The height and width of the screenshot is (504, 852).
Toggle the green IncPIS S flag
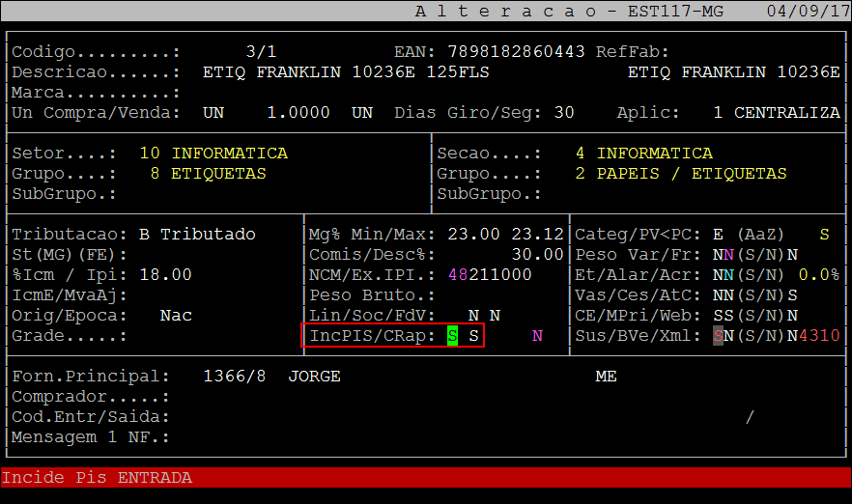452,336
